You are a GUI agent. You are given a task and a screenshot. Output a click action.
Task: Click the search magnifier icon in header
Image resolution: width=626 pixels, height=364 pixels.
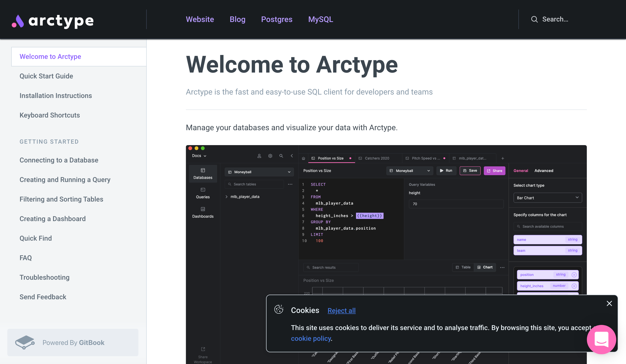pos(534,19)
